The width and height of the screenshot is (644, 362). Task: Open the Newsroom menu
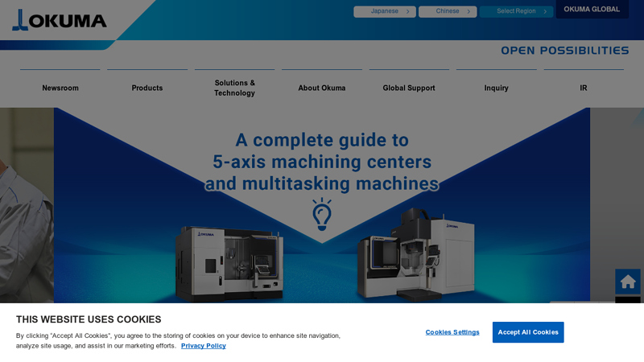[x=60, y=88]
